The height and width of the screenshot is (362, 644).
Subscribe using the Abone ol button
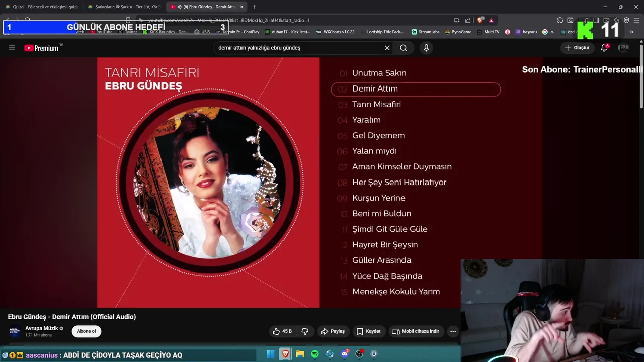tap(87, 331)
